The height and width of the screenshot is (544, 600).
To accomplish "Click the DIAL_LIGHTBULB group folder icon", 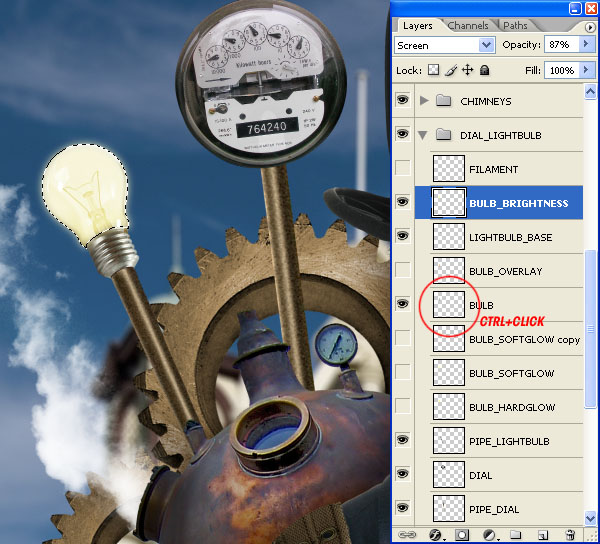I will tap(443, 134).
